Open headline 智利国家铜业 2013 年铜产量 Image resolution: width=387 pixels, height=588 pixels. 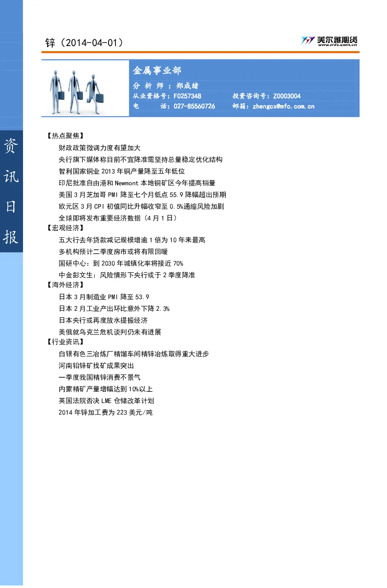(122, 171)
